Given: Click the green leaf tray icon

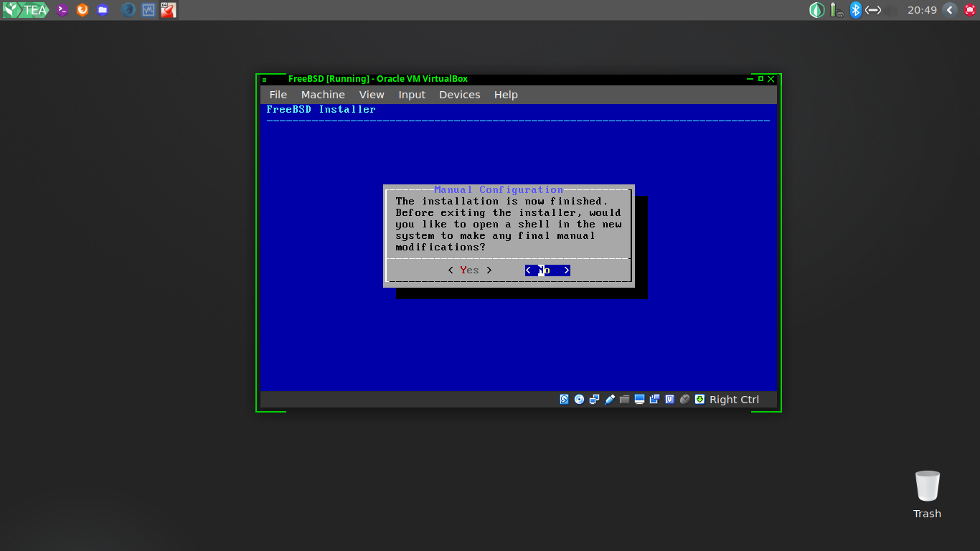Looking at the screenshot, I should coord(817,10).
